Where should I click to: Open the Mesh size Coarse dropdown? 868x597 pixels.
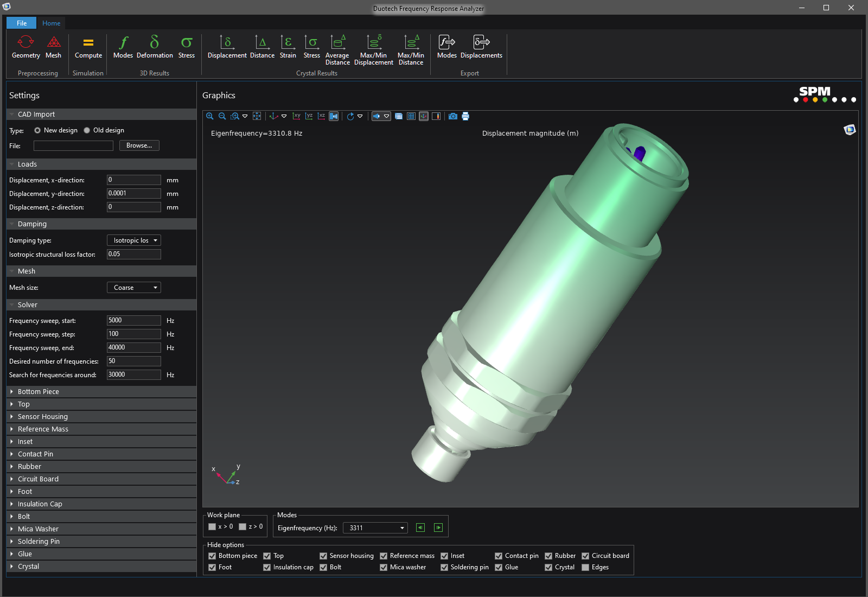pyautogui.click(x=134, y=288)
